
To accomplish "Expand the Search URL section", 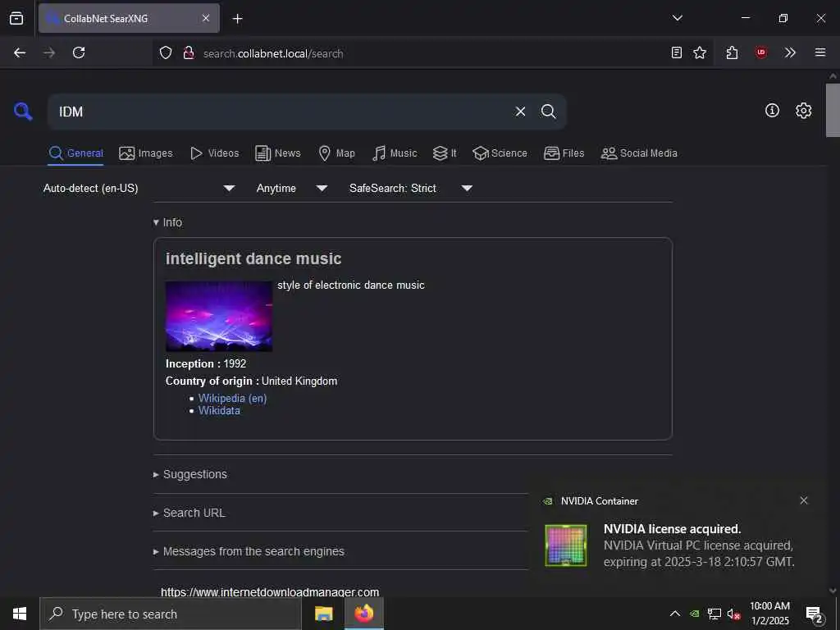I will point(189,513).
